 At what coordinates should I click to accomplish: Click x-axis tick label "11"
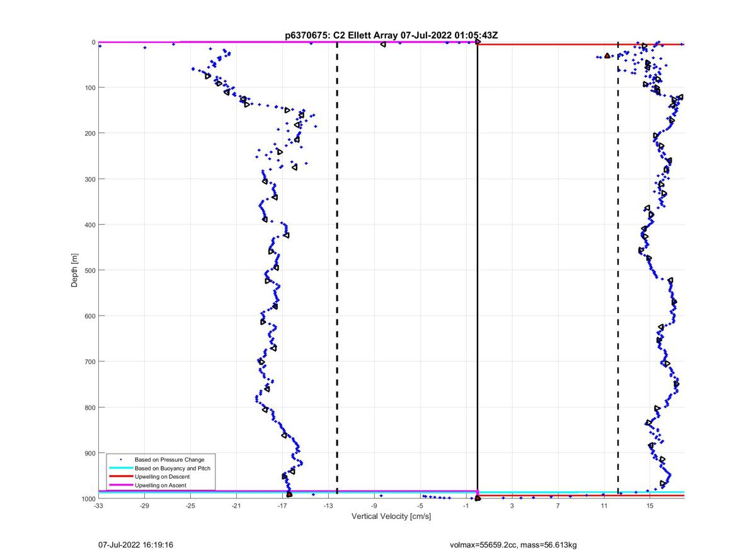[x=604, y=505]
